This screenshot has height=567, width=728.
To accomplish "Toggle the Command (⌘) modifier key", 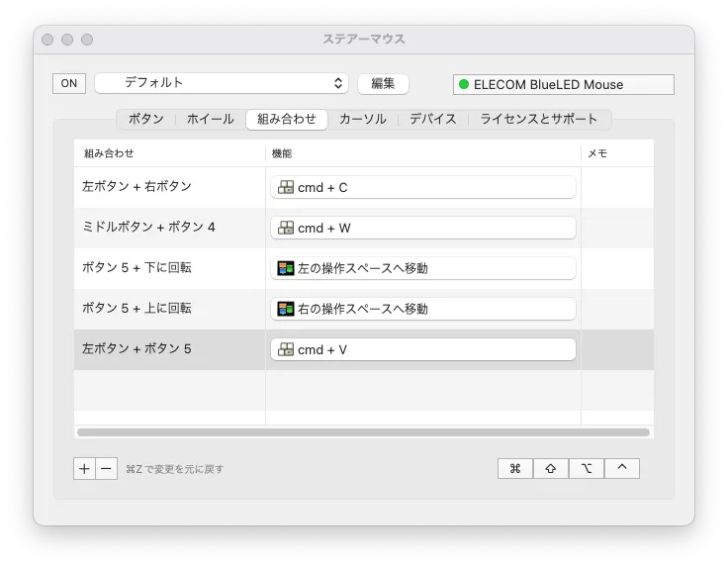I will click(515, 468).
